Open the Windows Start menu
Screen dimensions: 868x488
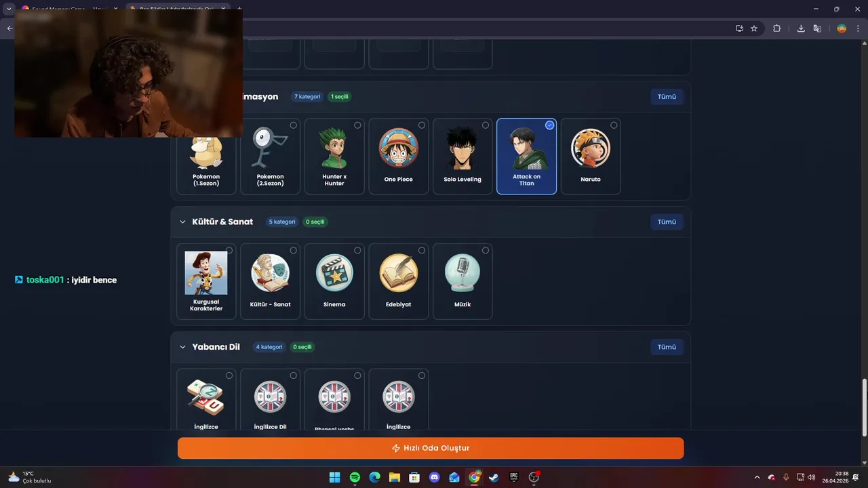point(334,477)
